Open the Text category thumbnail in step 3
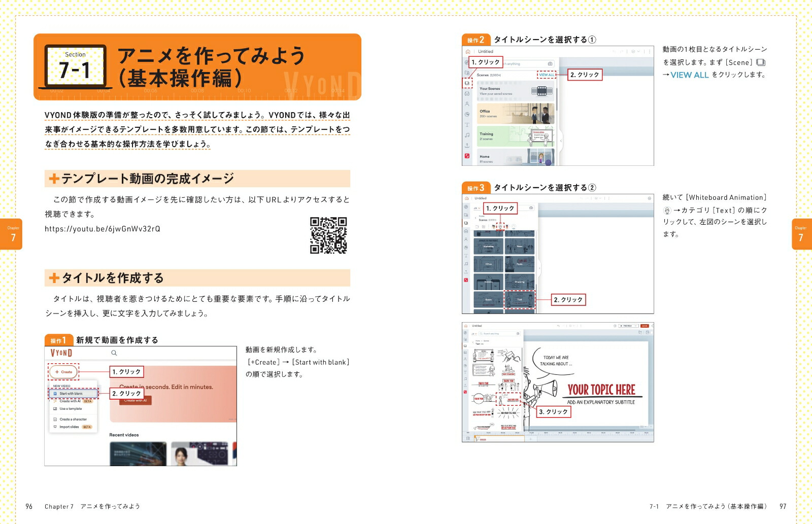The height and width of the screenshot is (524, 812). (519, 299)
